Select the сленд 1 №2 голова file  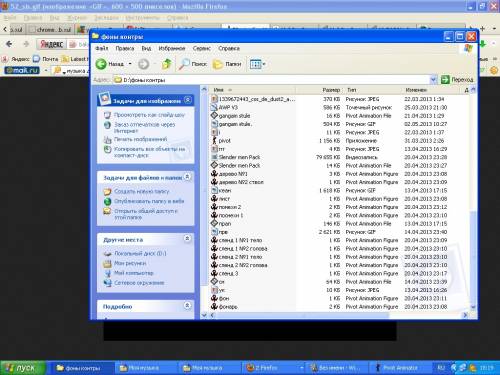(x=239, y=249)
